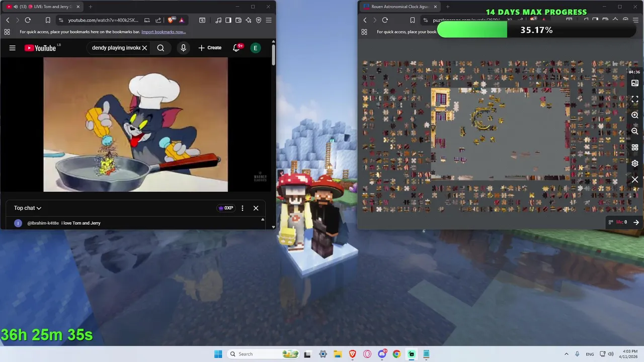Open YouTube notifications bell
The image size is (644, 362).
(236, 48)
